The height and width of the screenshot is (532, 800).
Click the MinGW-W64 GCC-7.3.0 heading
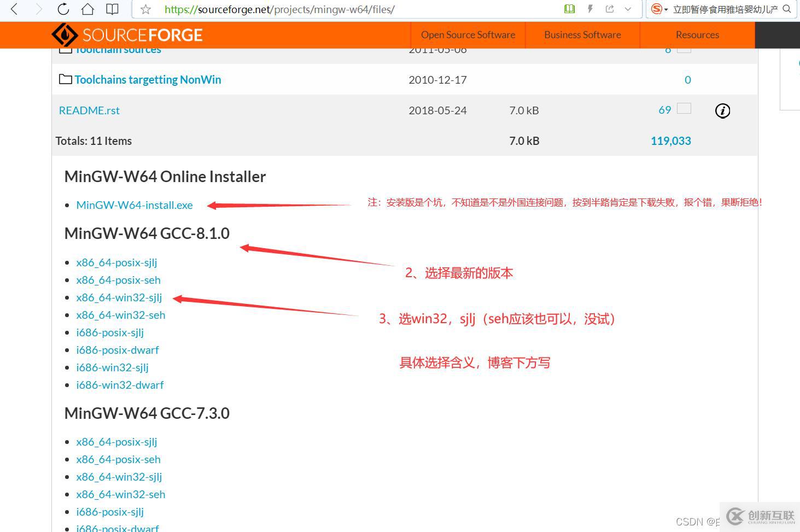(x=147, y=413)
